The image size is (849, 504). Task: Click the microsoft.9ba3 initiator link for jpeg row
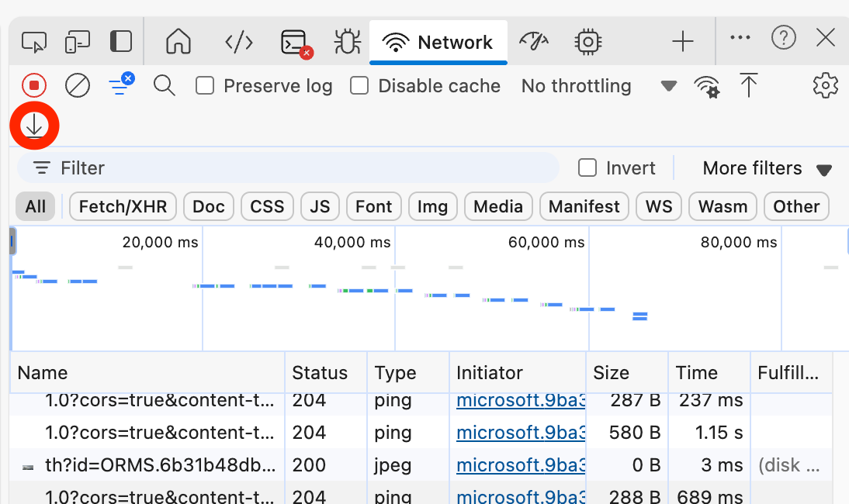coord(521,465)
